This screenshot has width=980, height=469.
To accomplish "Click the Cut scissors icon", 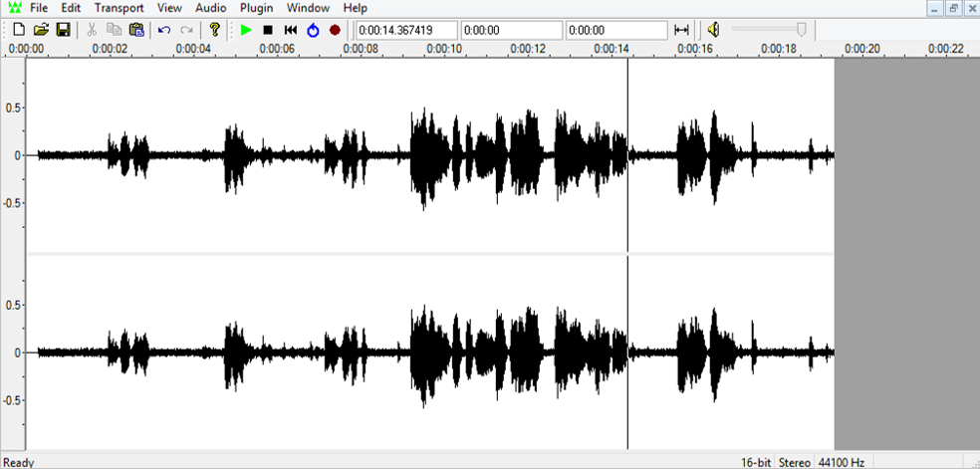I will click(92, 29).
